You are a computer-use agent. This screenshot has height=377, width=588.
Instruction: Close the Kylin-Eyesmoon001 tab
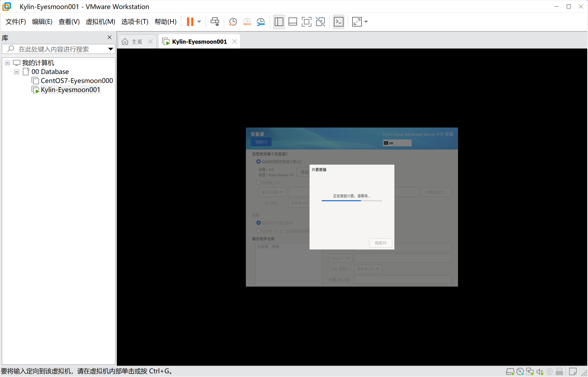pyautogui.click(x=234, y=42)
